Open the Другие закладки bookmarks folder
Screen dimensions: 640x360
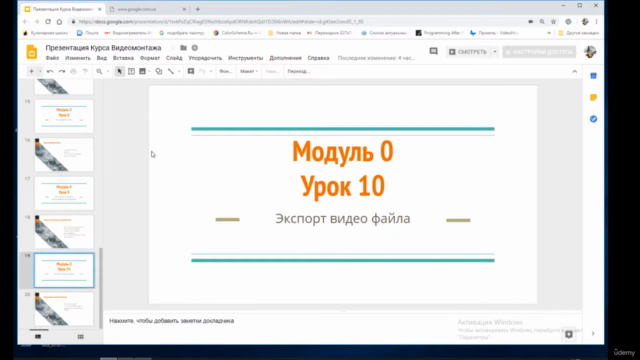pyautogui.click(x=579, y=33)
